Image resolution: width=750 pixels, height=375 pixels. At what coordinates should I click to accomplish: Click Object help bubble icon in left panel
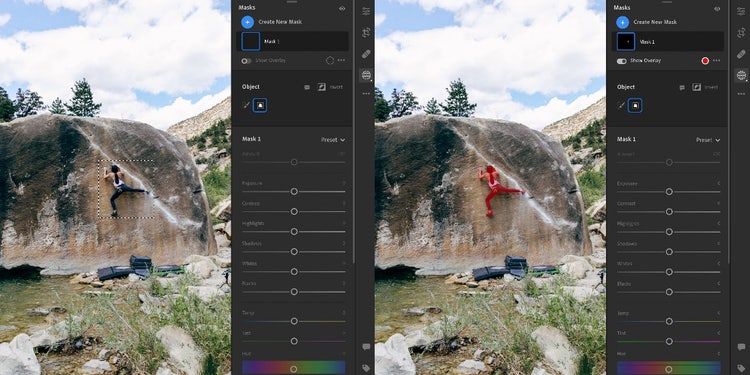coord(307,88)
